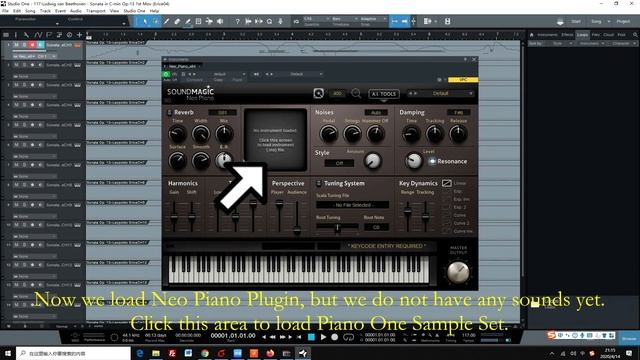
Task: Open the Noises Auto mode dropdown
Action: tap(376, 112)
